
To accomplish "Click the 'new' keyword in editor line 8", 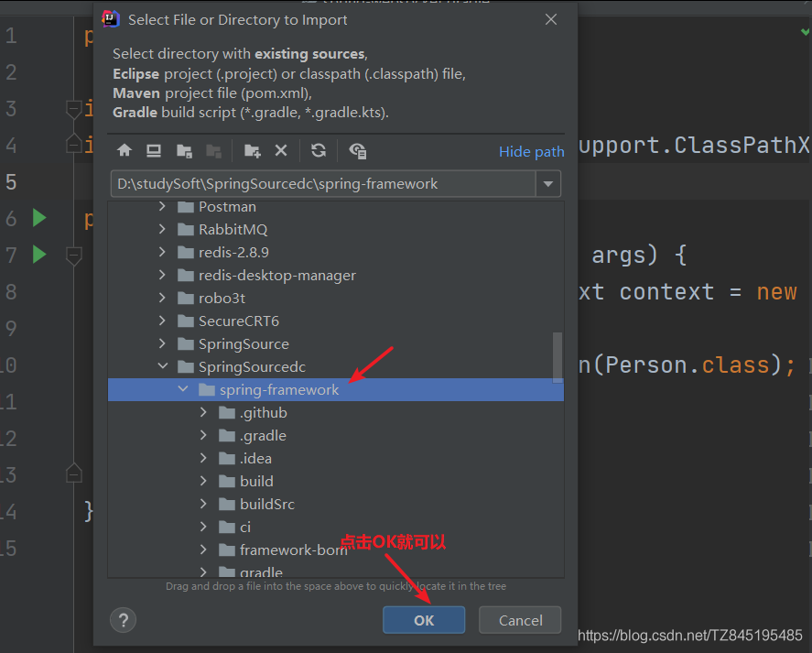I will (776, 292).
